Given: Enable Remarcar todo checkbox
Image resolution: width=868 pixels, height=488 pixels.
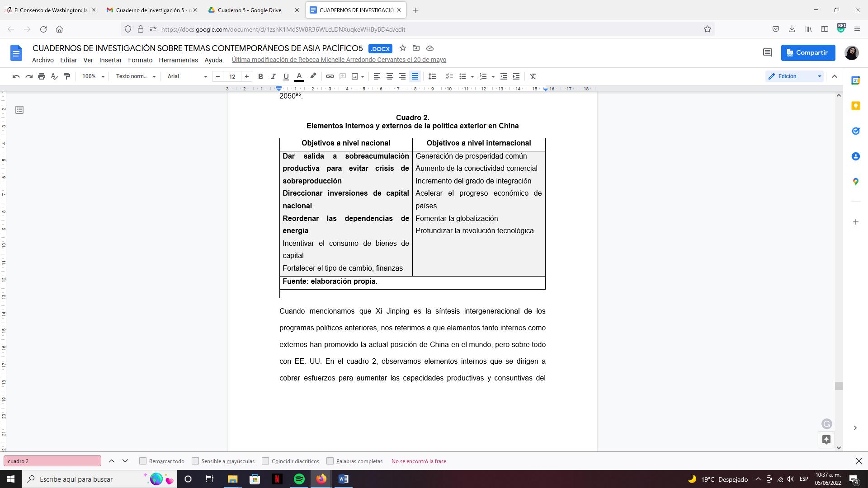Looking at the screenshot, I should pyautogui.click(x=143, y=461).
